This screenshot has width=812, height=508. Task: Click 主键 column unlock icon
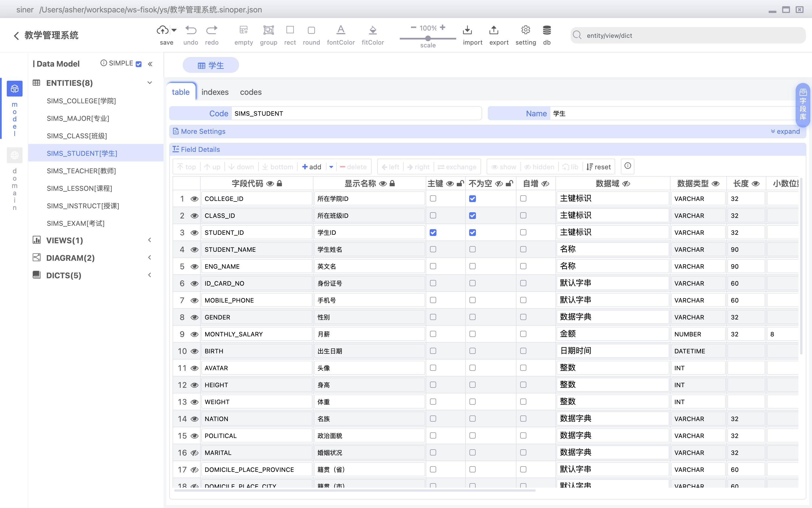(x=460, y=183)
